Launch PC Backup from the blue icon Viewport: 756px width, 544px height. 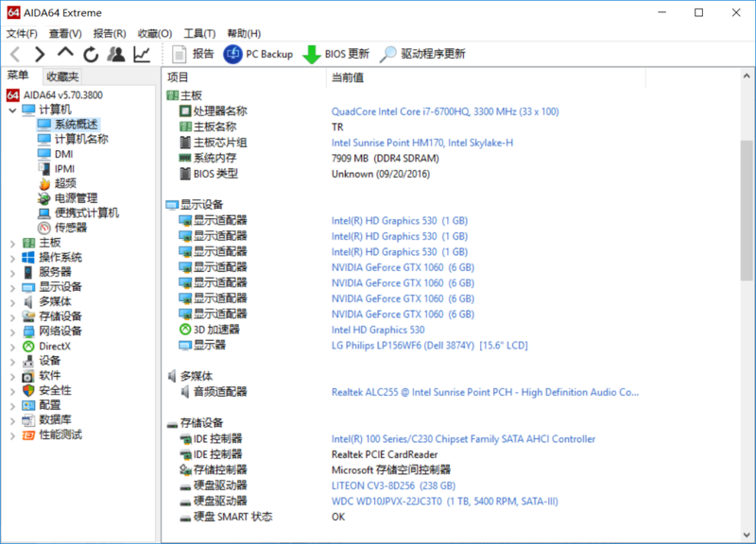(232, 54)
